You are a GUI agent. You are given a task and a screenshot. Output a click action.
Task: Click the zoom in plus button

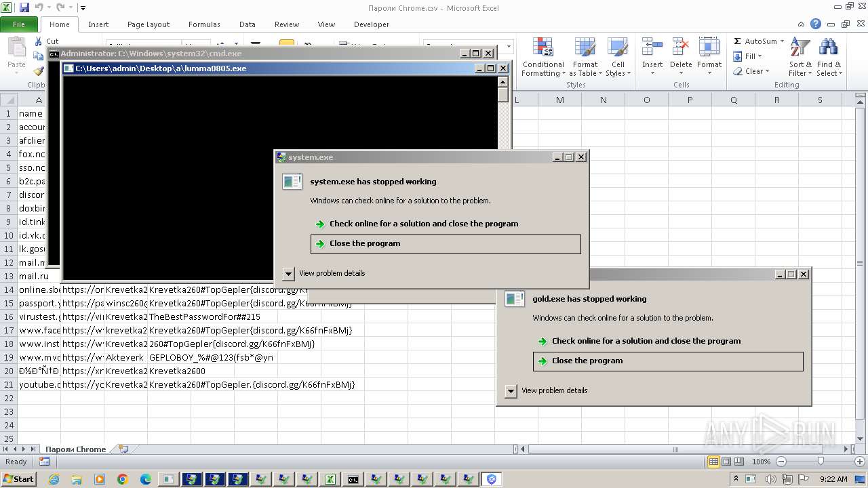859,462
